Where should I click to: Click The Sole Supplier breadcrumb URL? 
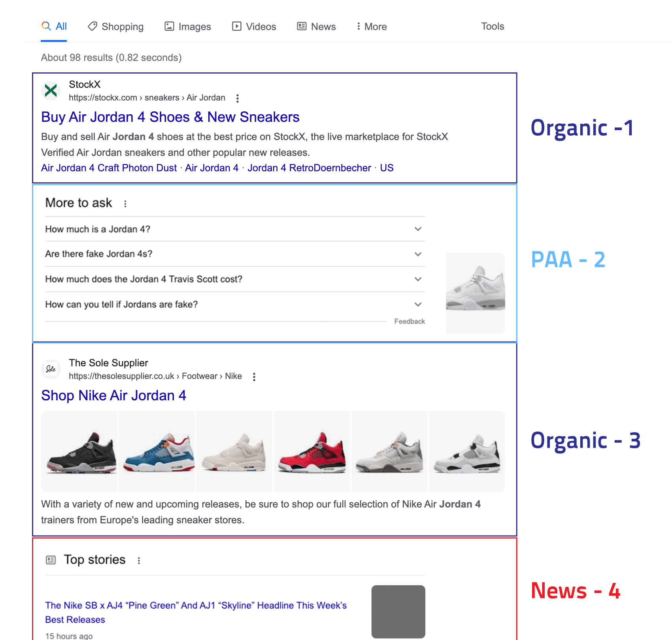[x=155, y=376]
